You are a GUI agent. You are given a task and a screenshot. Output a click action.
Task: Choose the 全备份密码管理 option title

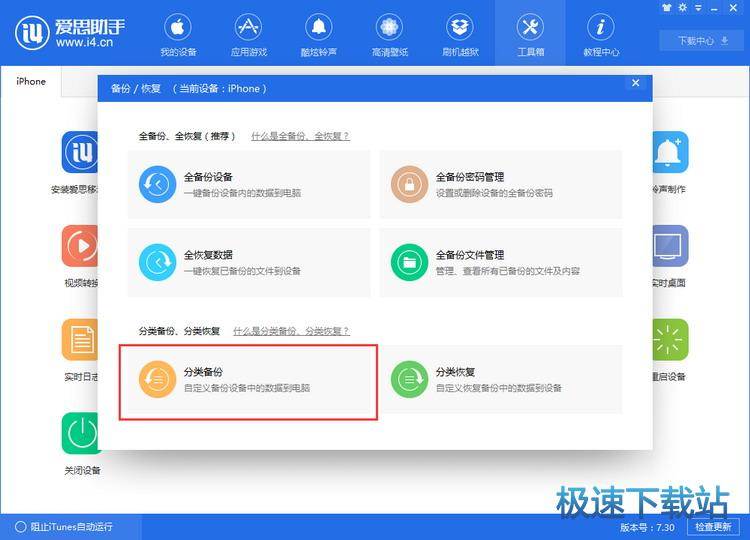(x=470, y=177)
